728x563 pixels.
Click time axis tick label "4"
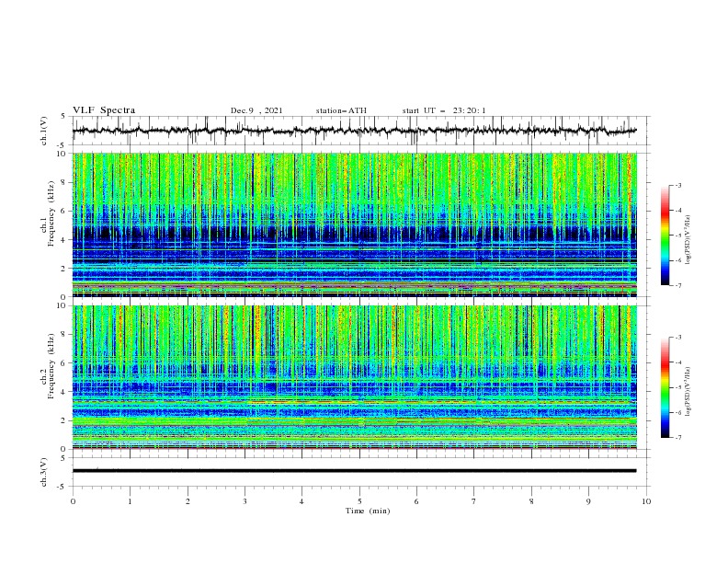(x=301, y=501)
